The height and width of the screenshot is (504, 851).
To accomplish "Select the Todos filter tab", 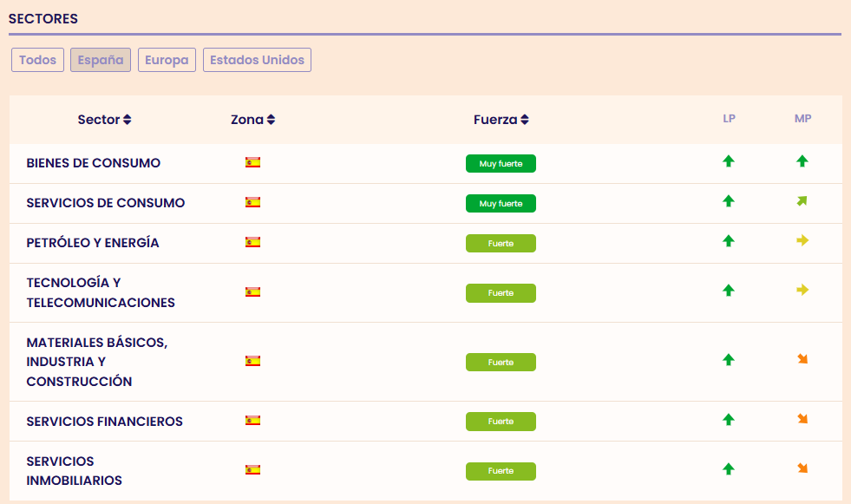I will click(x=37, y=60).
